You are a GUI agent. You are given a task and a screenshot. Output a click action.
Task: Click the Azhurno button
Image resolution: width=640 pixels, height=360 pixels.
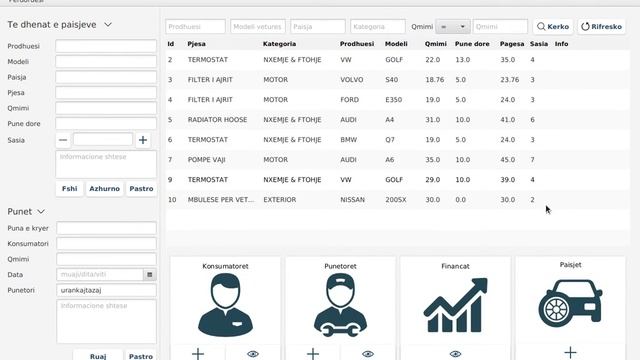[104, 189]
